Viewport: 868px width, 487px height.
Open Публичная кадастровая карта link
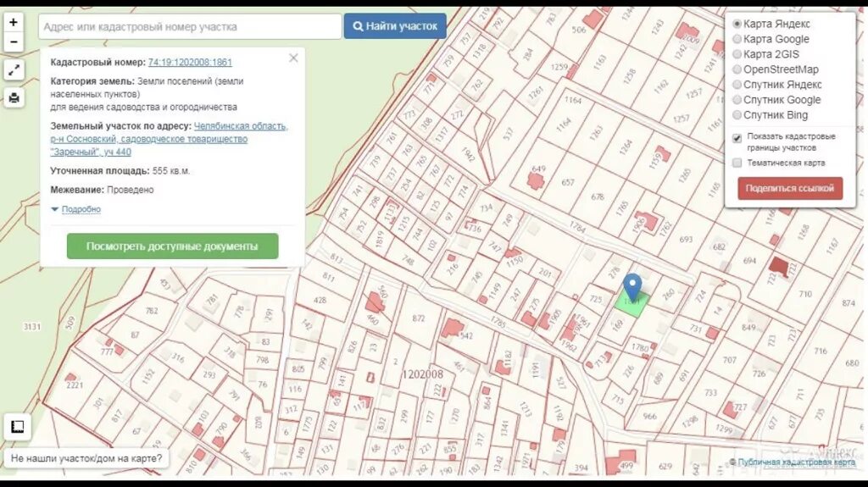[796, 462]
